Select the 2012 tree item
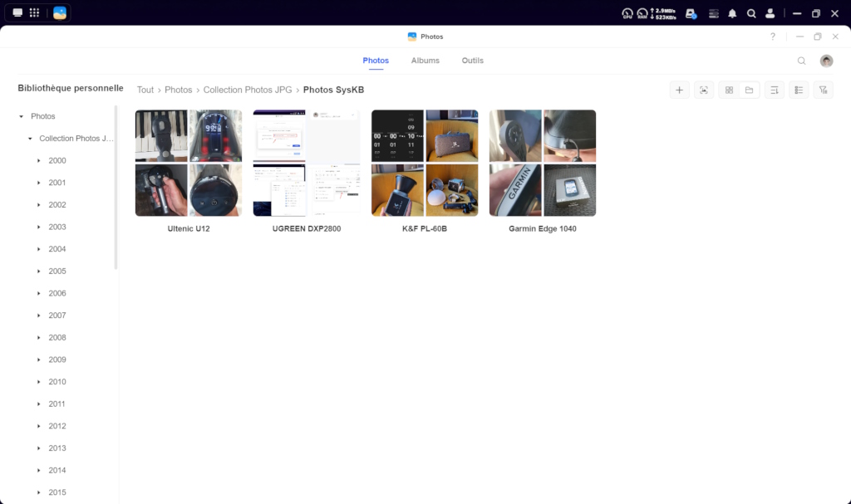 tap(57, 426)
